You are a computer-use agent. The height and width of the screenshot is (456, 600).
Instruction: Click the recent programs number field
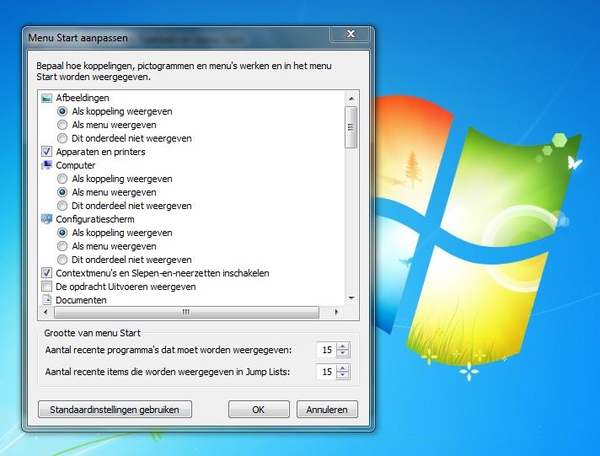pos(326,350)
